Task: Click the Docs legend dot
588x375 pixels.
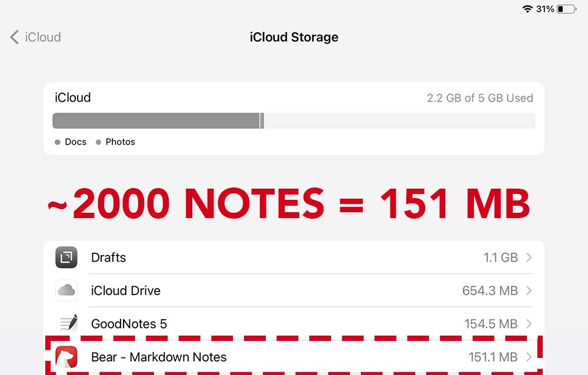Action: [58, 142]
